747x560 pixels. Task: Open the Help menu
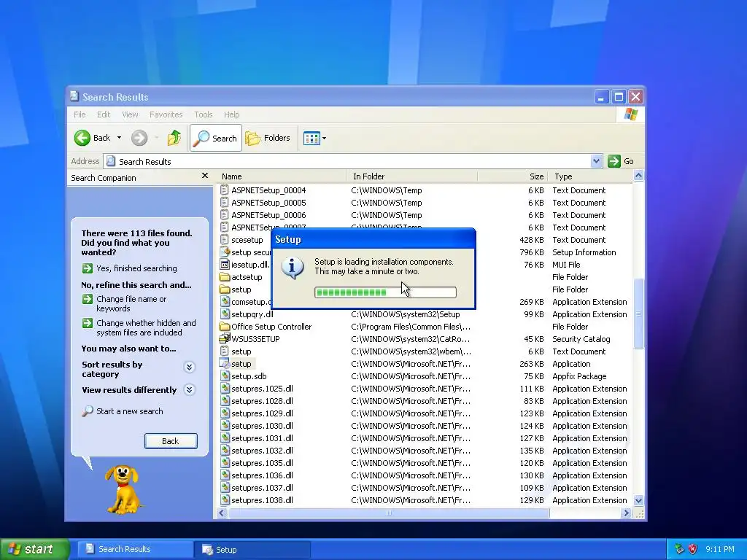tap(231, 114)
